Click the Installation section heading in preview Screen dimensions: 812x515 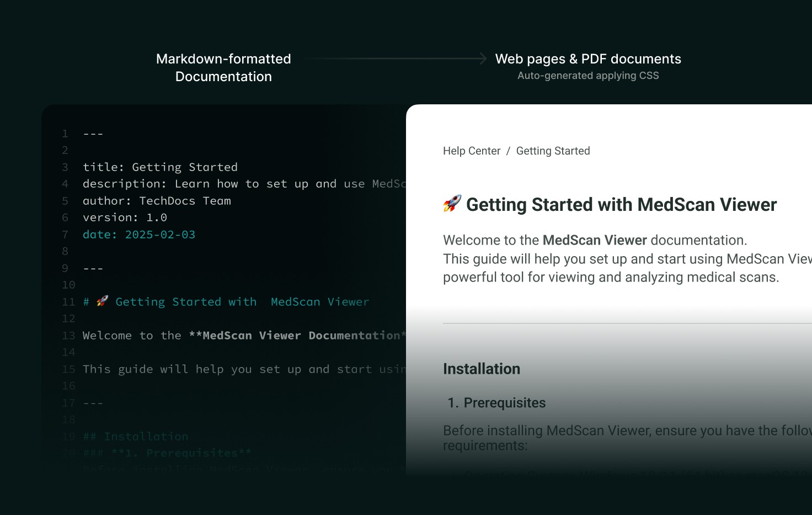click(482, 369)
